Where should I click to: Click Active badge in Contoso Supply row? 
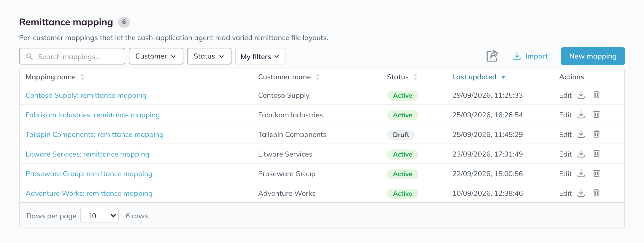402,95
